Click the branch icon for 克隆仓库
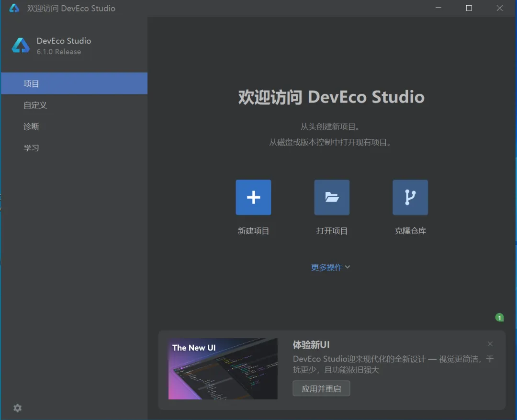 point(410,197)
